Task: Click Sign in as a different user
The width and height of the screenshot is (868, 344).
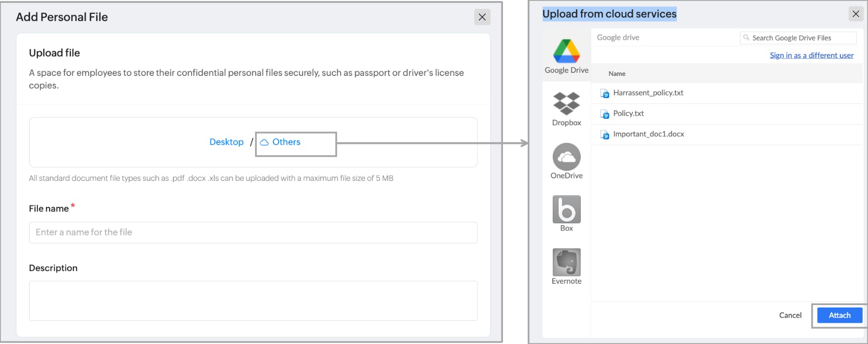Action: (x=811, y=55)
